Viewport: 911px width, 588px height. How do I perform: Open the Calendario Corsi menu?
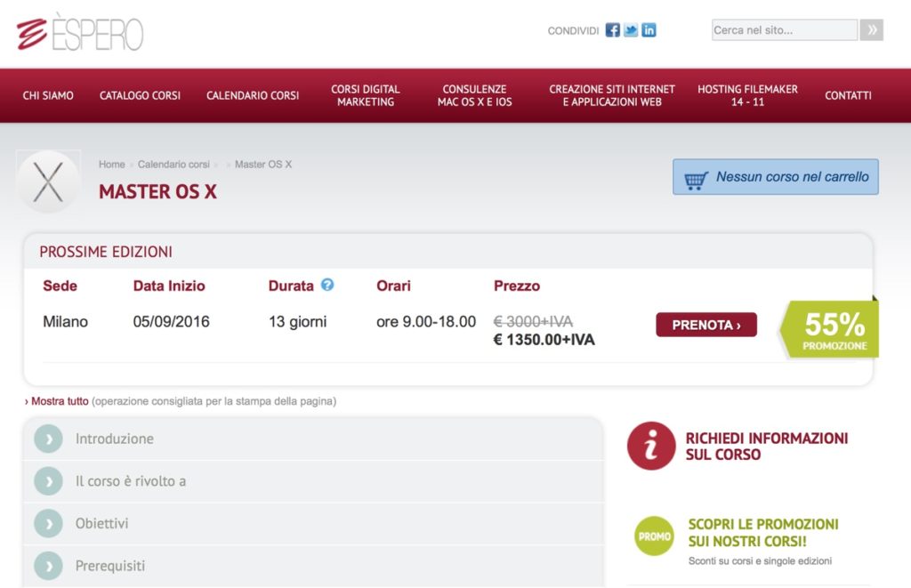tap(253, 95)
